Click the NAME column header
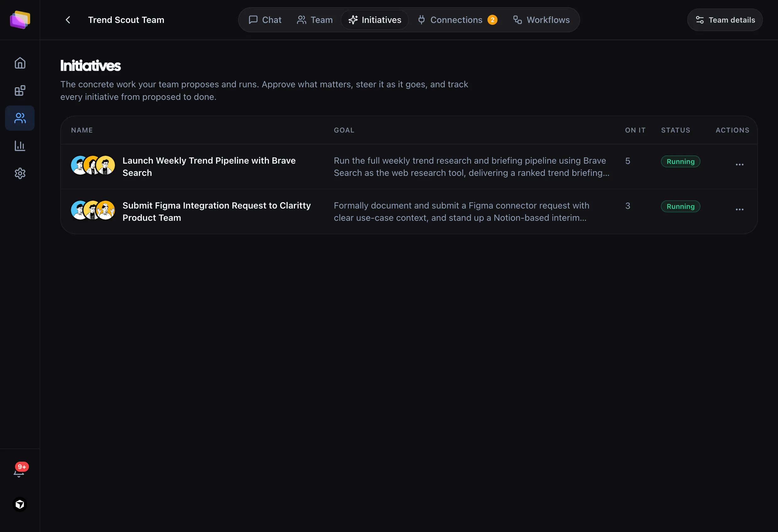The image size is (778, 532). pyautogui.click(x=82, y=130)
